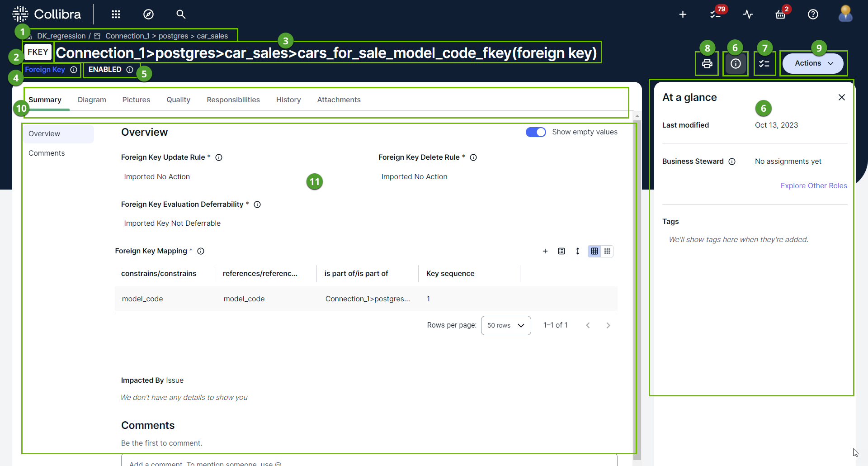The height and width of the screenshot is (466, 868).
Task: Close the At a glance panel
Action: [841, 97]
